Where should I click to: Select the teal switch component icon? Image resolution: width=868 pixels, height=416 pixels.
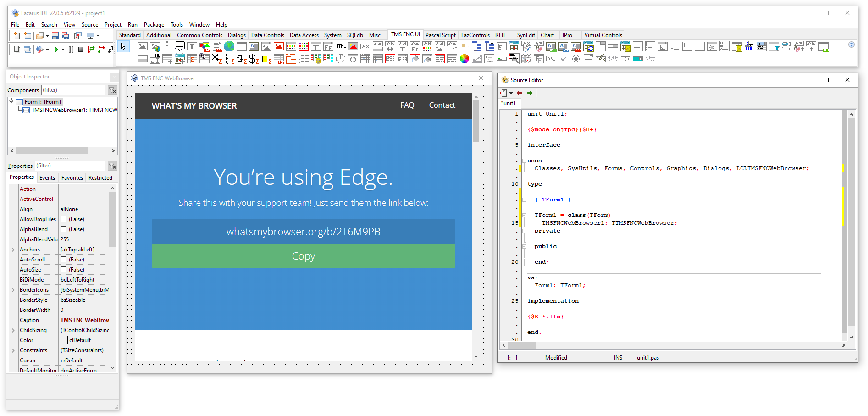[638, 59]
